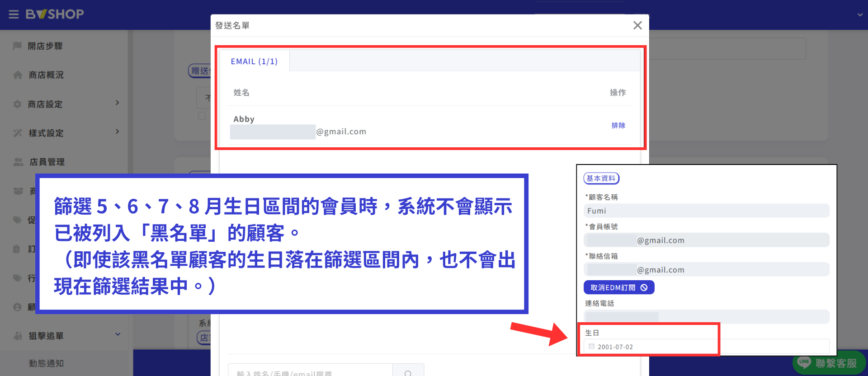
Task: Click the name Abby in the list
Action: [x=244, y=119]
